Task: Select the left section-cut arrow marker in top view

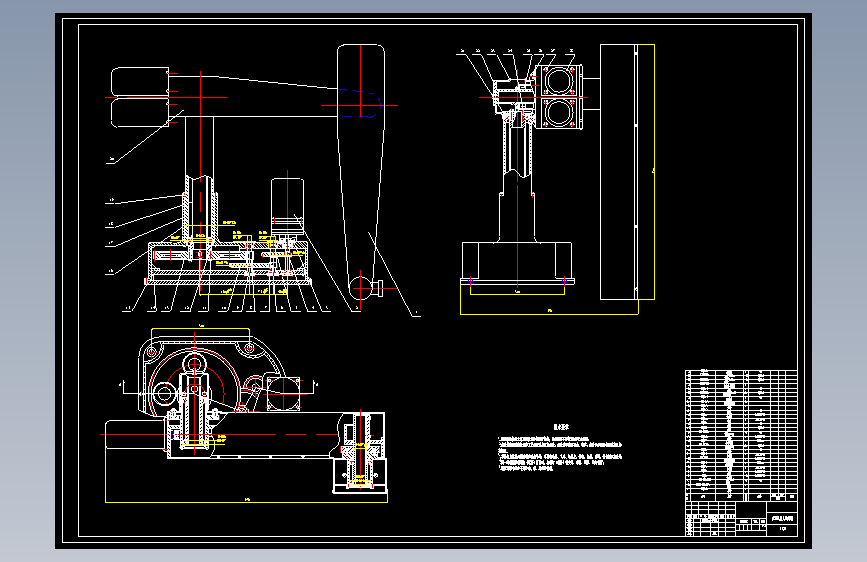Action: coord(123,387)
